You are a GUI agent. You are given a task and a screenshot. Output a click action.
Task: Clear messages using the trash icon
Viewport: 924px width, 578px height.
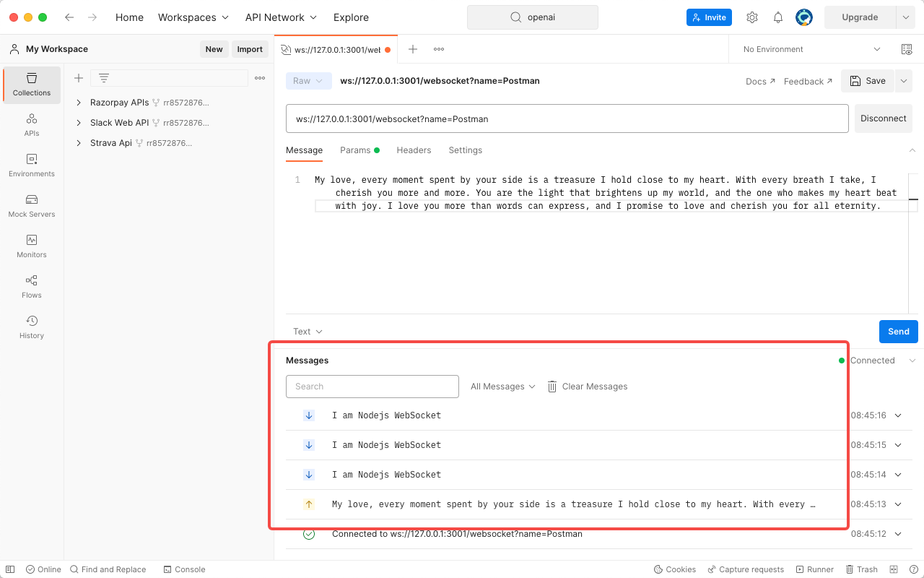552,386
